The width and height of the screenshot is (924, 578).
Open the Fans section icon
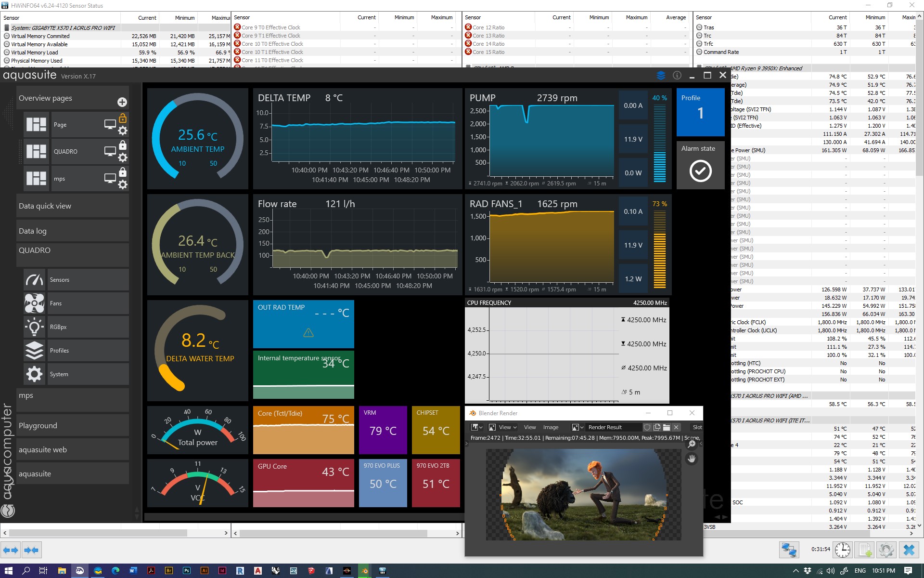[x=35, y=303]
